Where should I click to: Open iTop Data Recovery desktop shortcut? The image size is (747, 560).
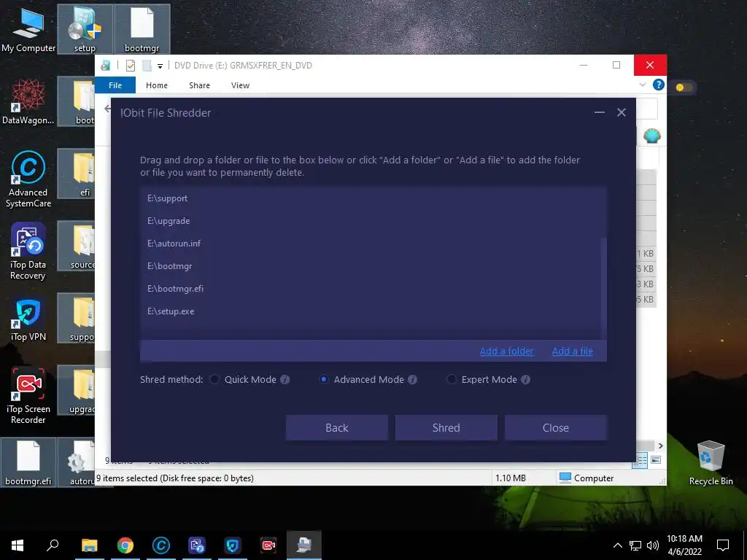pos(28,252)
